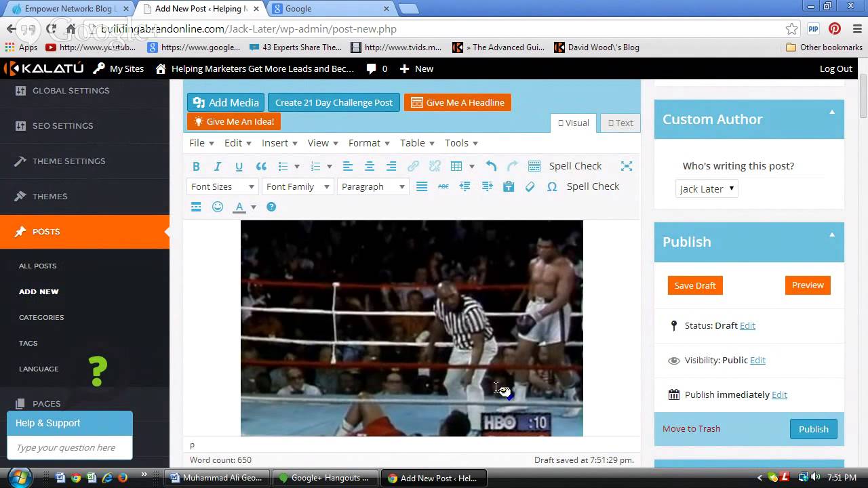Click the Pinterest extension icon
868x488 pixels.
(x=835, y=28)
